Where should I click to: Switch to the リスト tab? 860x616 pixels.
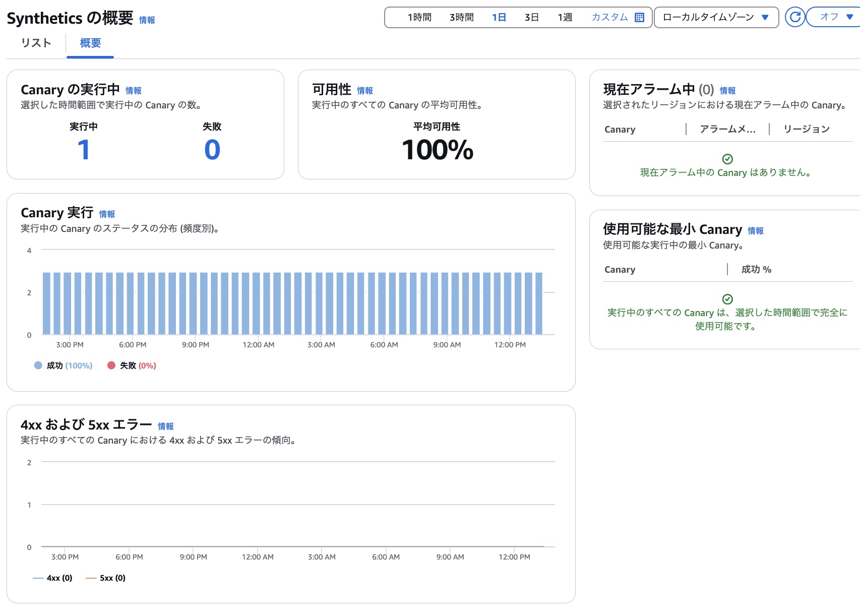pos(36,43)
